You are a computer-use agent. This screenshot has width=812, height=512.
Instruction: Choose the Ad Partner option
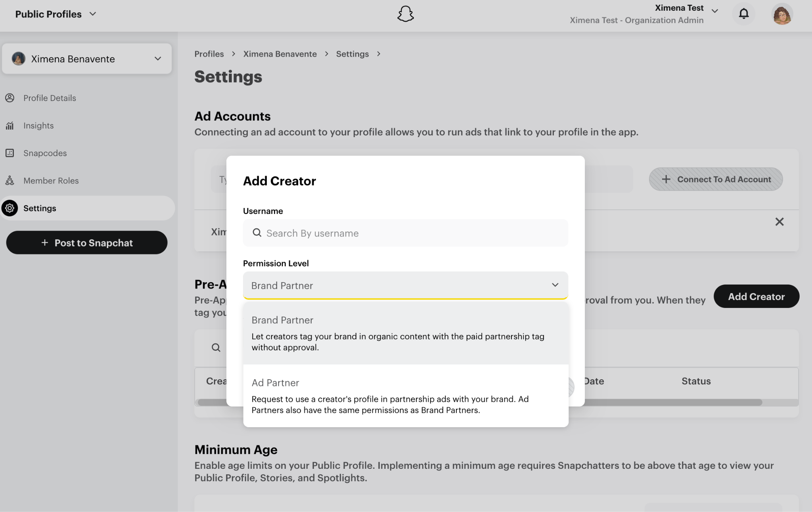tap(406, 395)
